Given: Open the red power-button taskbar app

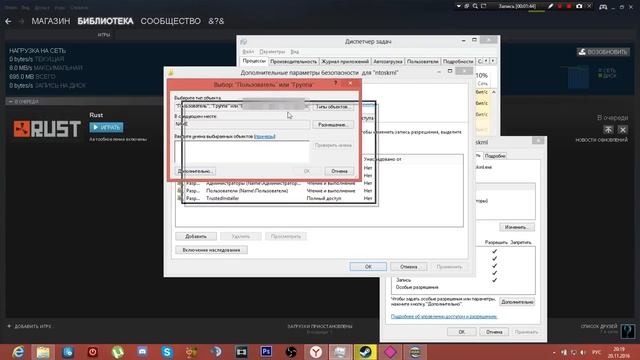Looking at the screenshot, I should pos(93,352).
